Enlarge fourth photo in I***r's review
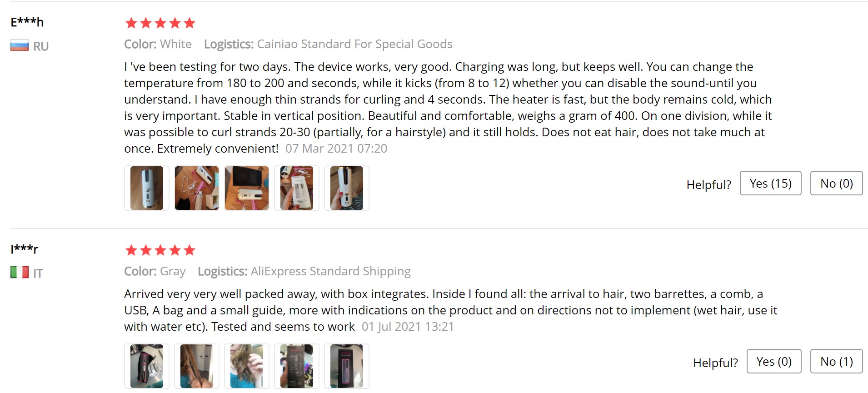 [297, 366]
